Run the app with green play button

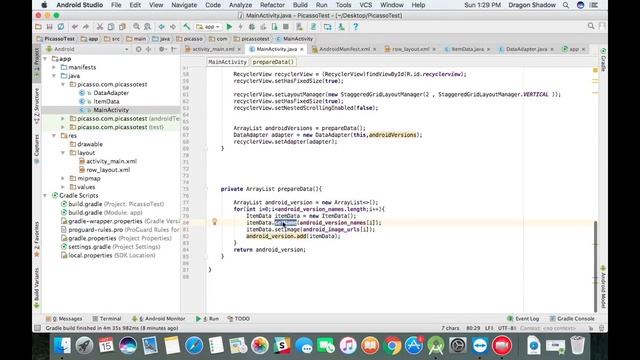(229, 27)
